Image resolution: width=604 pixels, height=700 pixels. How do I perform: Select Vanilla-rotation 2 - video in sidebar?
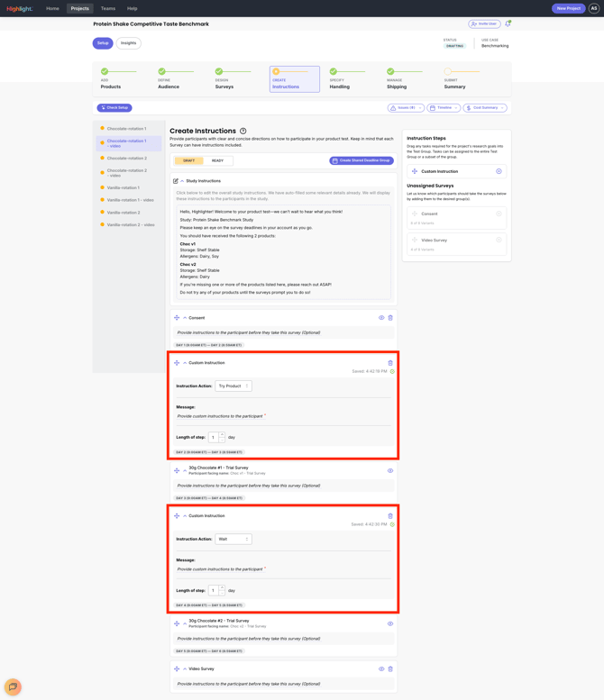(129, 225)
